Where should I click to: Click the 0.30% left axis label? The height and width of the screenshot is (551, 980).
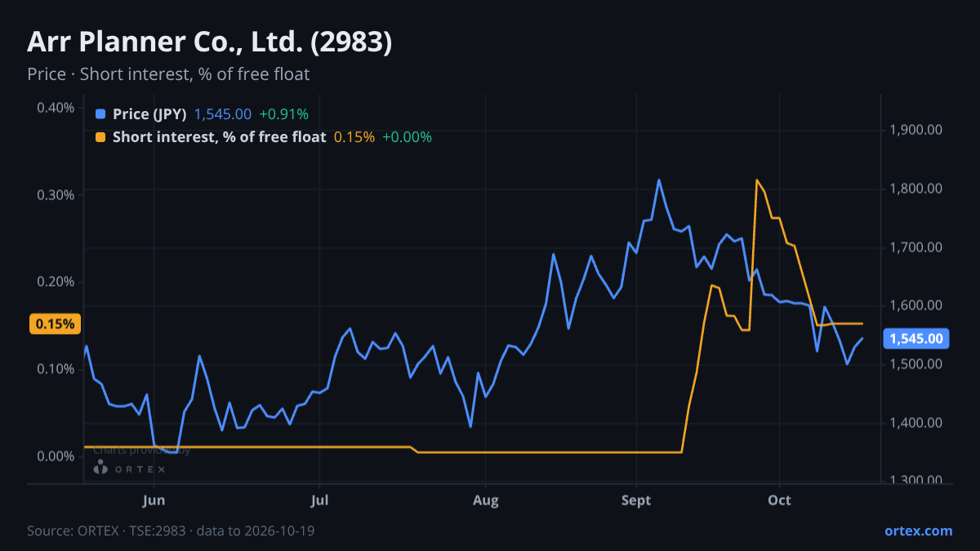coord(56,195)
